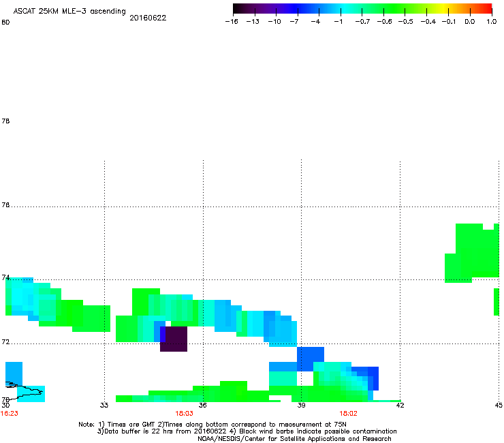Click the '-0.7' color bar label
The height and width of the screenshot is (443, 504).
click(x=362, y=22)
